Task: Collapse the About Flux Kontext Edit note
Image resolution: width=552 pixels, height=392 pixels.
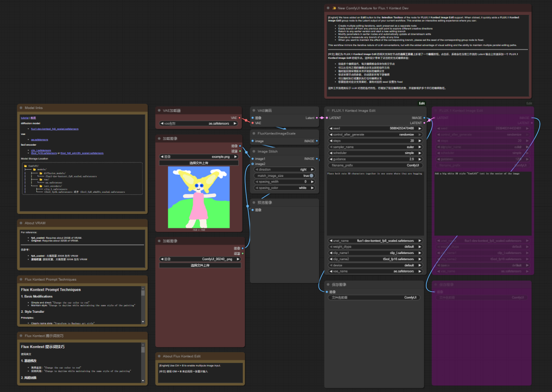Action: [159, 356]
